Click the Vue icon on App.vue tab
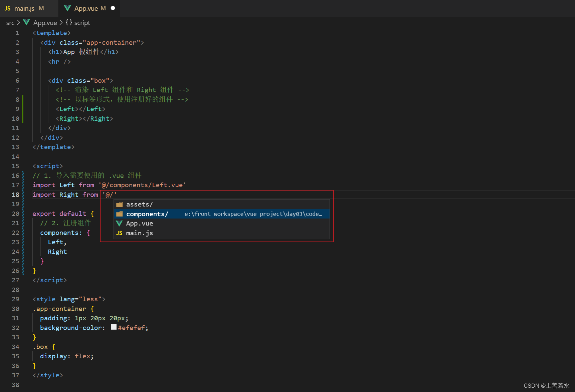 tap(67, 8)
